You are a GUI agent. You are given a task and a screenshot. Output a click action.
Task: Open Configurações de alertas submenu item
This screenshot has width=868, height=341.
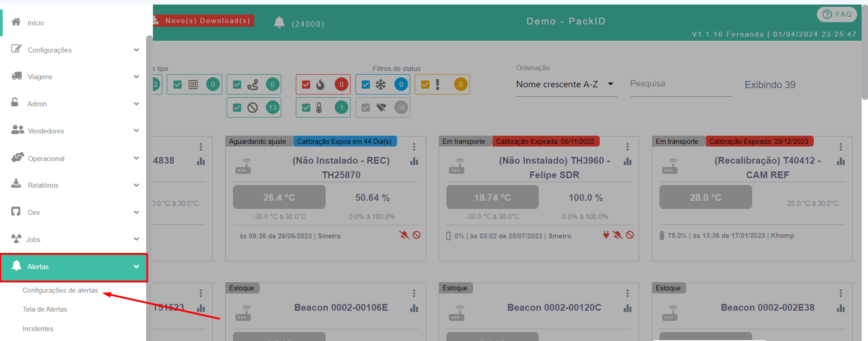click(x=60, y=290)
